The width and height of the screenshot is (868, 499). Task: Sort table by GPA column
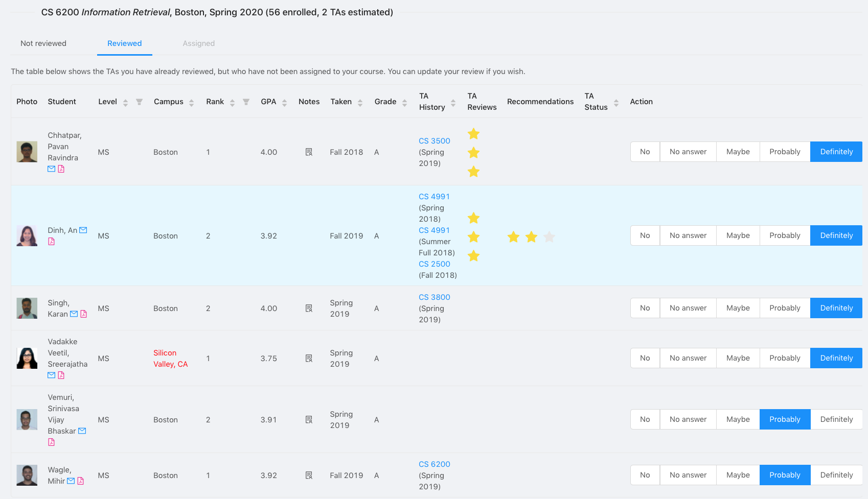[285, 103]
